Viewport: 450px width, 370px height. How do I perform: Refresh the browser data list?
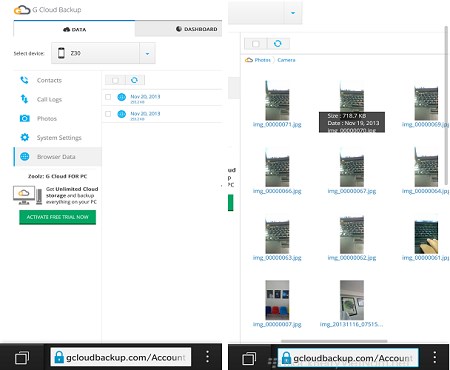point(134,80)
